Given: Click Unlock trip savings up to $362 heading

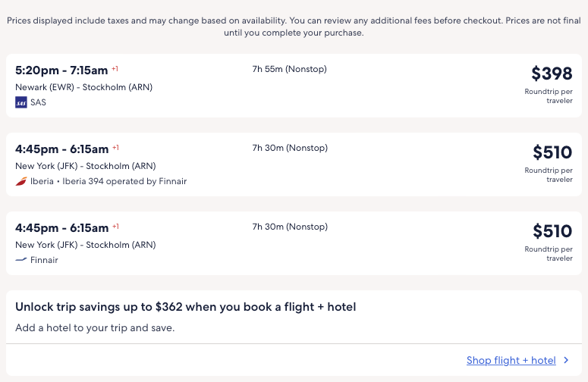Looking at the screenshot, I should 186,307.
